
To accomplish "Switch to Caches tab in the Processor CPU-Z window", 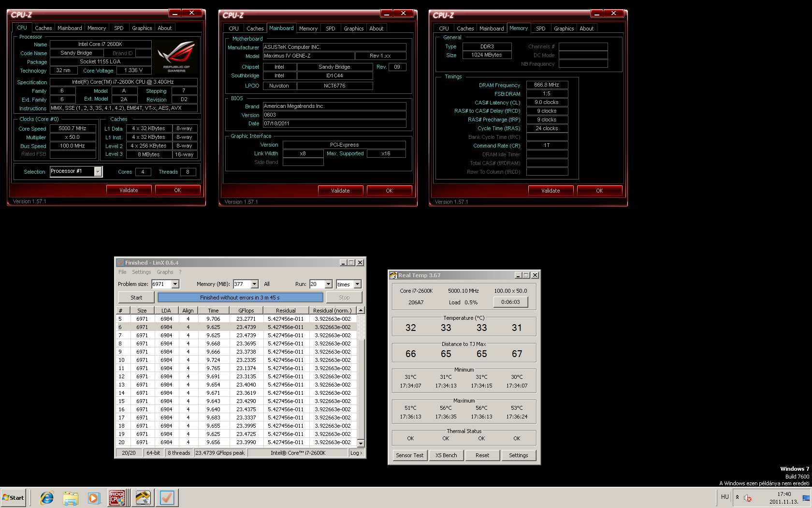I will pos(43,28).
